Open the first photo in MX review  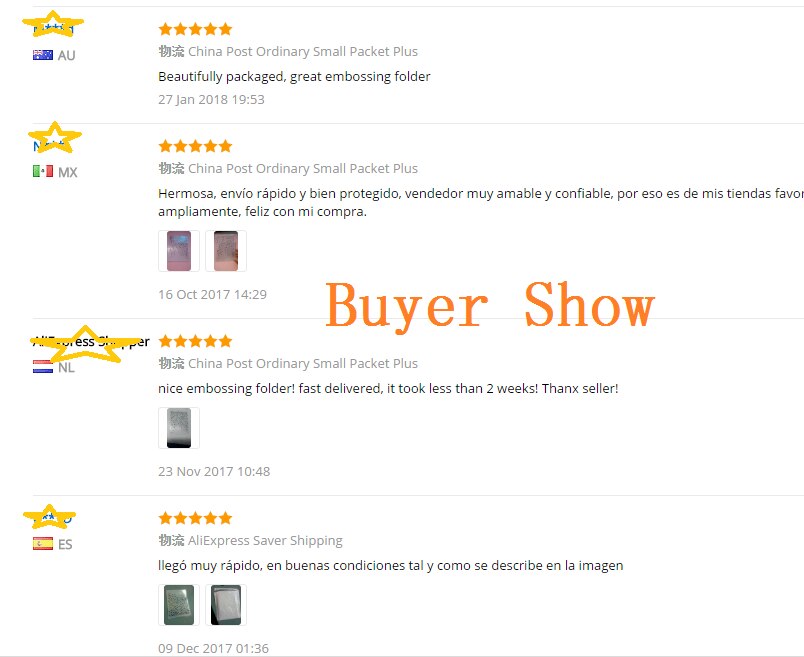tap(179, 251)
